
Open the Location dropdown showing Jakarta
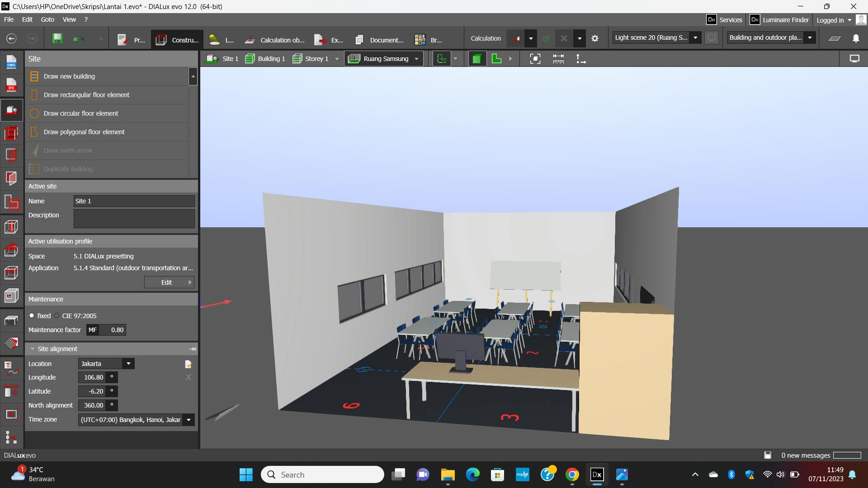[x=107, y=364]
